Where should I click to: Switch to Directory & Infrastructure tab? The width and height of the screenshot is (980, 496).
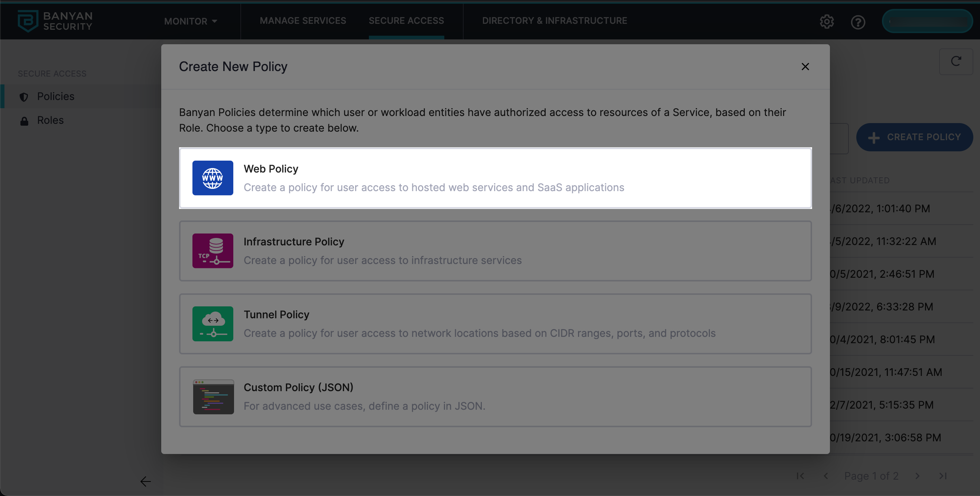click(554, 20)
